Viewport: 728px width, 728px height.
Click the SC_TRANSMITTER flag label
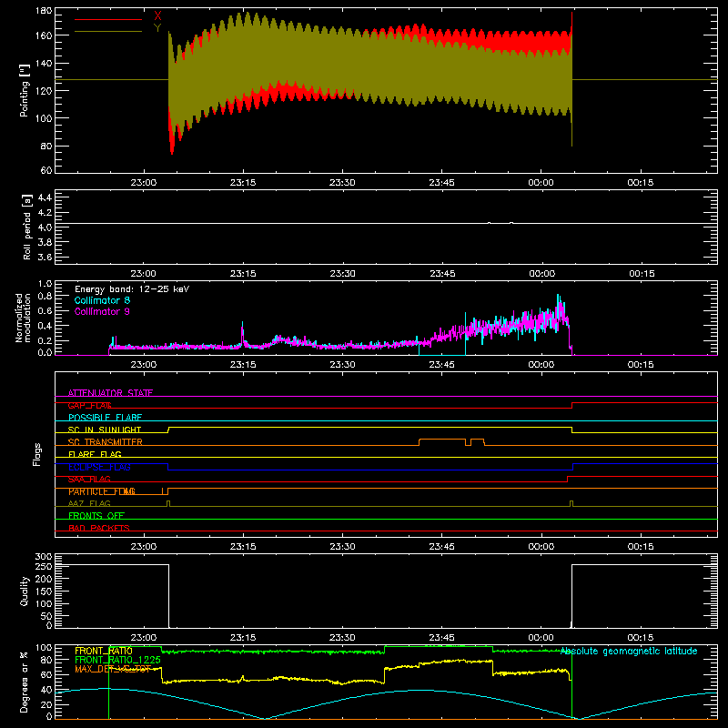(x=105, y=442)
